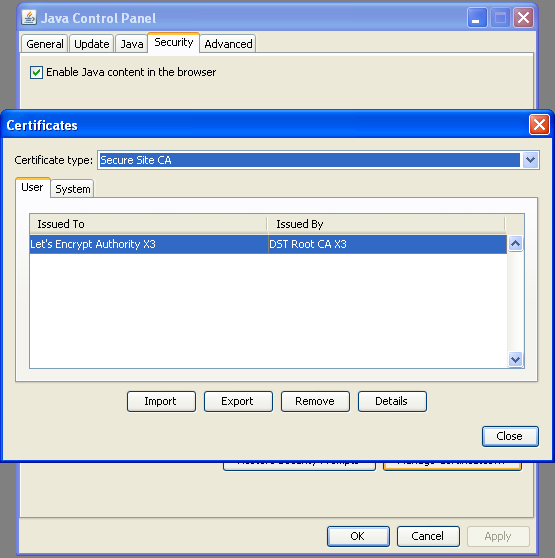Screen dimensions: 555x558
Task: Close Java Control Panel with title bar X
Action: coord(523,17)
